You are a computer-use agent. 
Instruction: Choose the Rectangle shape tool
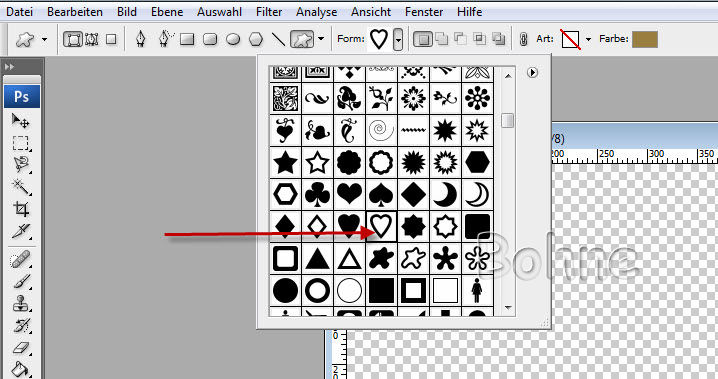coord(187,39)
